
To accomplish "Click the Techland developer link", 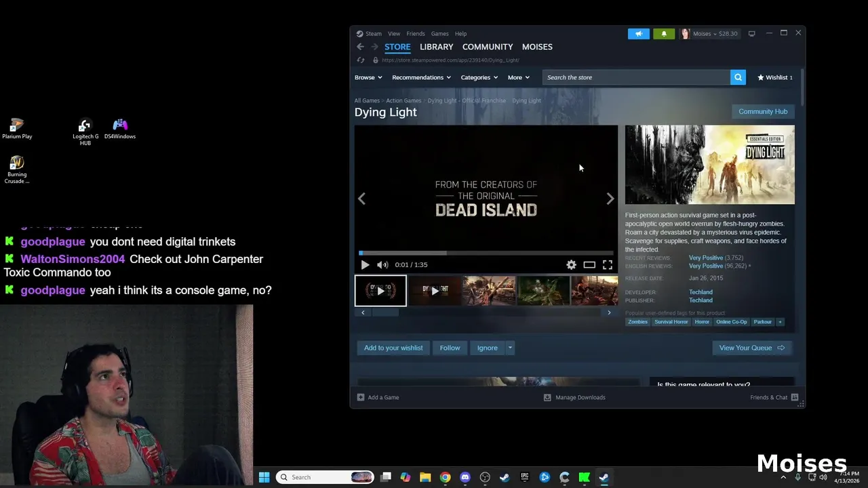I will tap(701, 292).
